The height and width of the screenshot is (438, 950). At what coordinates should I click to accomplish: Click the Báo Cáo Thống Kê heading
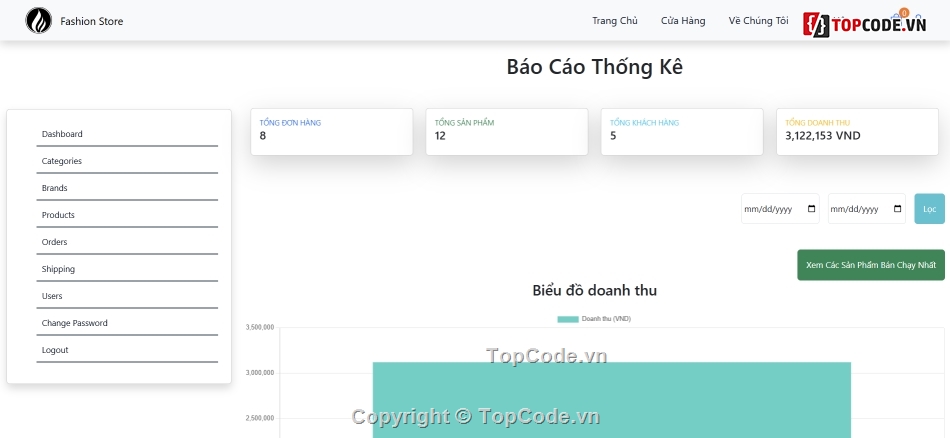click(x=594, y=67)
